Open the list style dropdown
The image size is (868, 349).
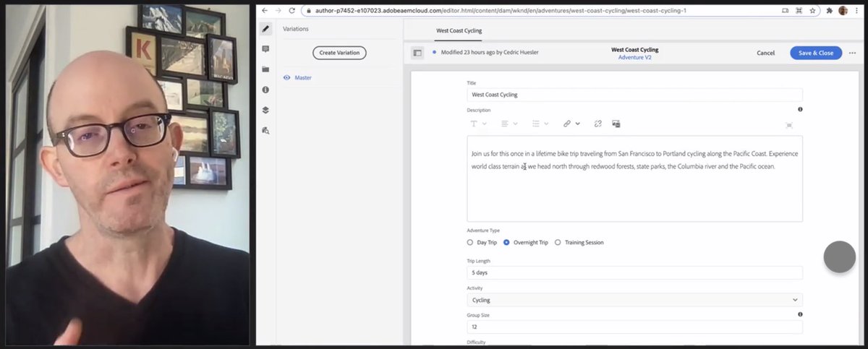click(x=540, y=124)
